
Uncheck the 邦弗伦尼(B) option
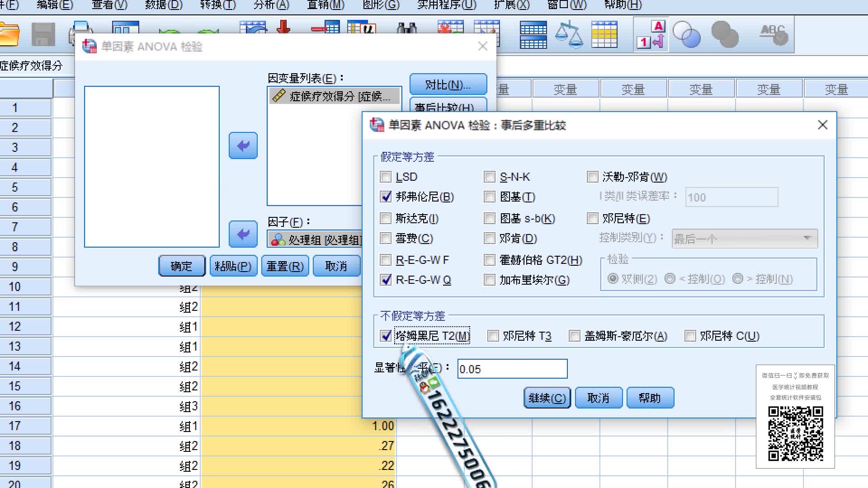pos(386,197)
